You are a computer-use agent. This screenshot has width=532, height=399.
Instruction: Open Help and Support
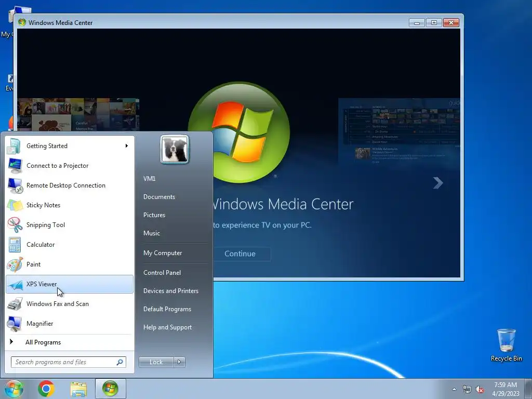pyautogui.click(x=167, y=327)
